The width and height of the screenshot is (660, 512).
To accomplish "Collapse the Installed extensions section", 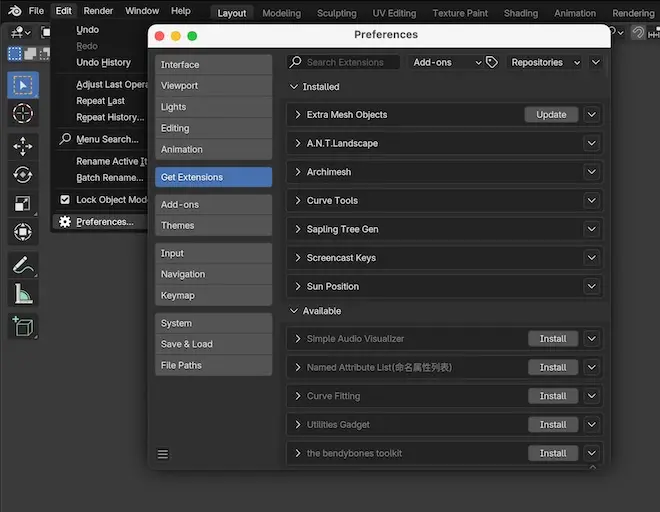I will (294, 87).
